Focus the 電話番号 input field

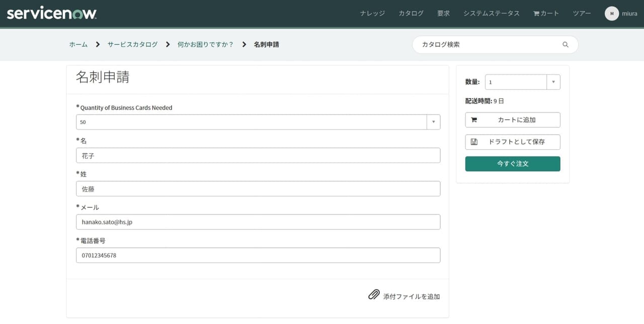click(258, 255)
